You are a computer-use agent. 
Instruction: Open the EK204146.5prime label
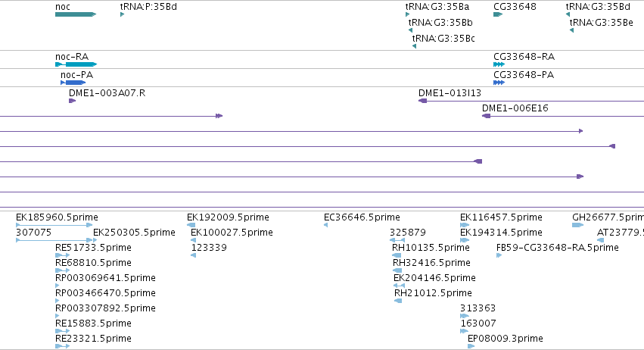tap(434, 277)
